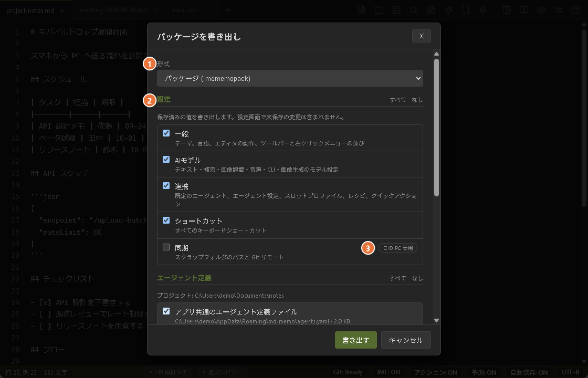Close the meeting-2026-09-18.md tab with its X

coord(155,10)
